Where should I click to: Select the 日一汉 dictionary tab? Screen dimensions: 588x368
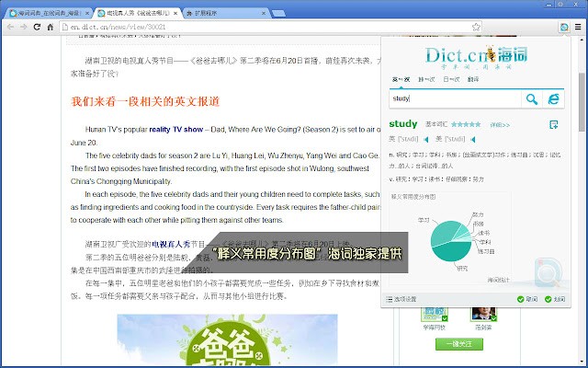pyautogui.click(x=451, y=80)
